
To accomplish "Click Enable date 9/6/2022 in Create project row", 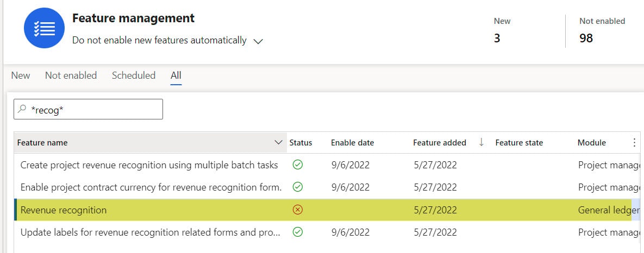I will point(351,165).
